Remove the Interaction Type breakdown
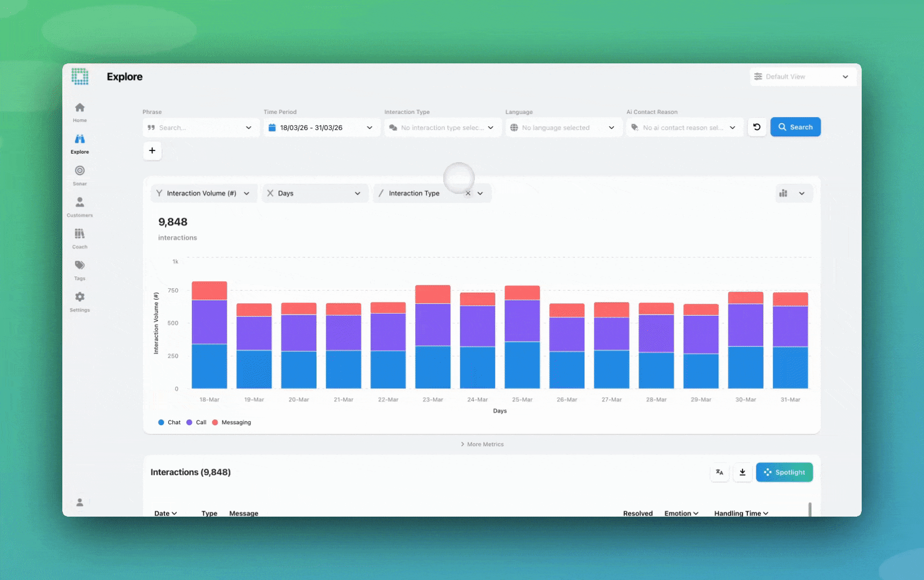The width and height of the screenshot is (924, 580). 468,193
